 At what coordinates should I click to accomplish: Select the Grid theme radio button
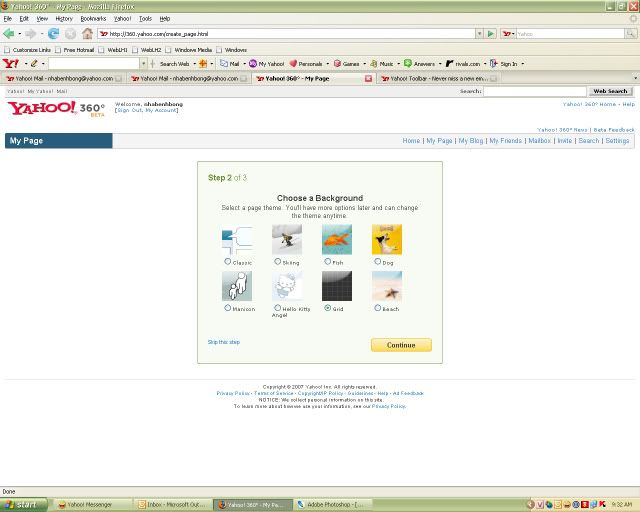click(327, 308)
